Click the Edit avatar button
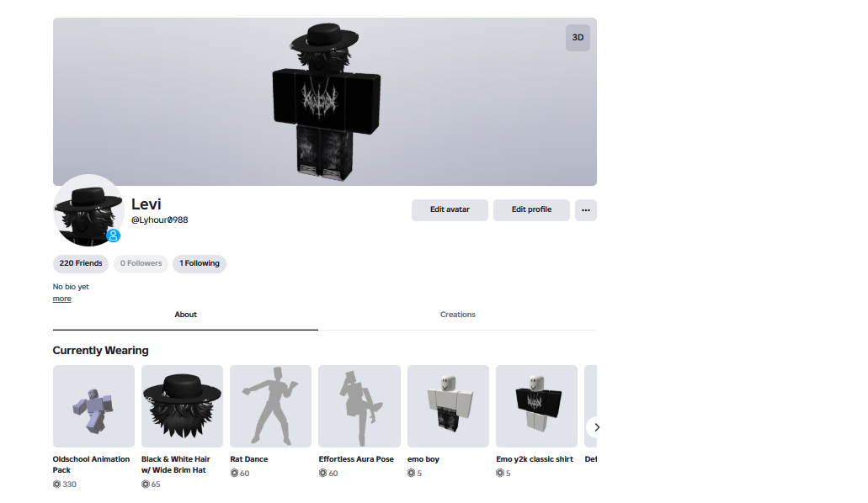 pyautogui.click(x=450, y=210)
